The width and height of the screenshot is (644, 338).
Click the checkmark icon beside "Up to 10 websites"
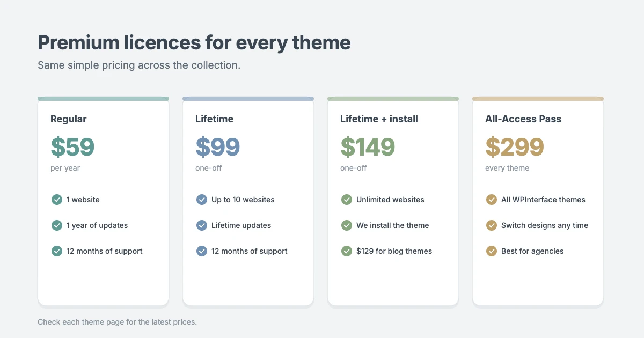pos(202,200)
